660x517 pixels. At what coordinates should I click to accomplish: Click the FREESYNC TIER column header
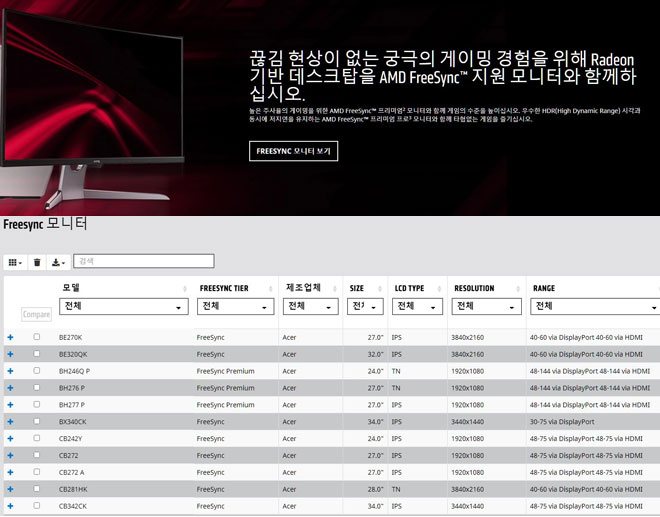224,288
